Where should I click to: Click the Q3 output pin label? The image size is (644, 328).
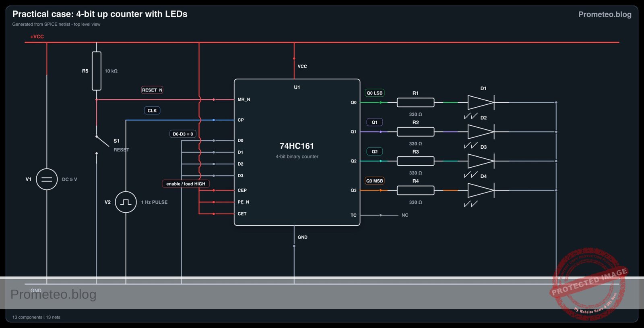(353, 190)
